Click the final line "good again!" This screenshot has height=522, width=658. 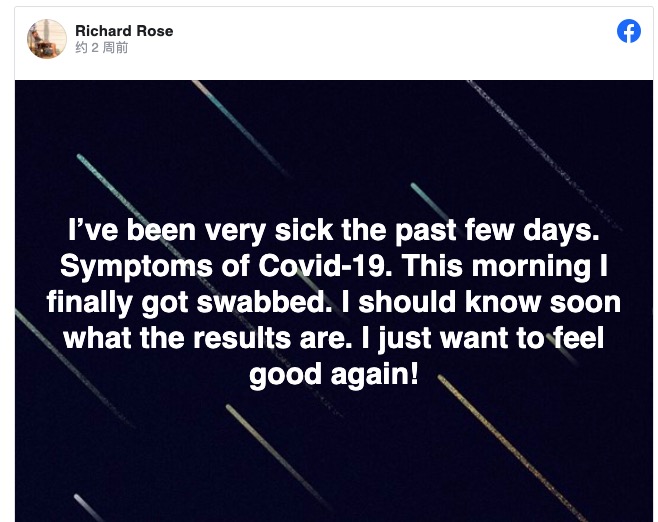click(x=334, y=375)
